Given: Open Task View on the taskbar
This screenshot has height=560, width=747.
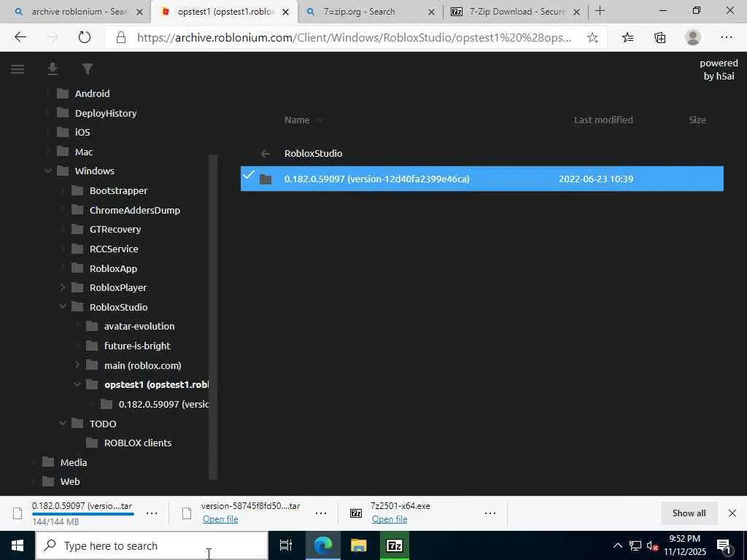Looking at the screenshot, I should pos(285,545).
